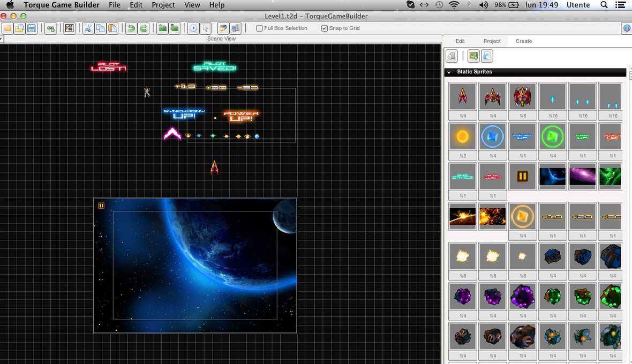Click the Save level floppy disk icon
The width and height of the screenshot is (632, 364).
(31, 28)
